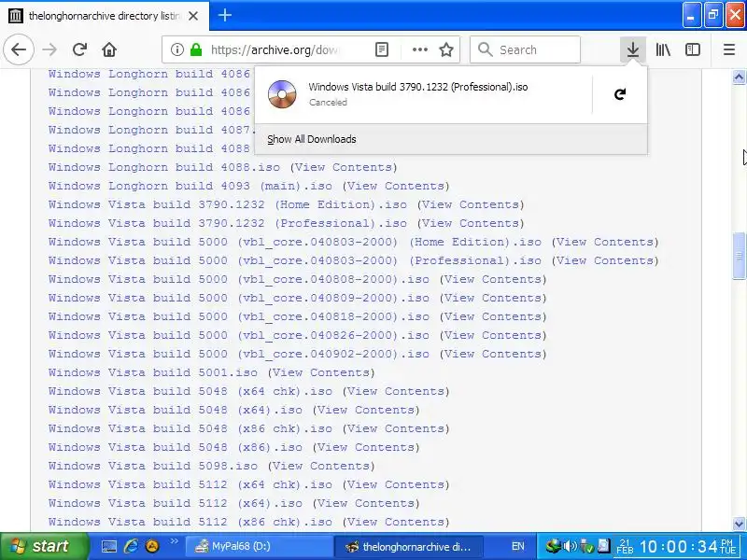Open Vista build 5000 (vbl_core.040826-2000).iso
Image resolution: width=747 pixels, height=560 pixels.
tap(239, 335)
